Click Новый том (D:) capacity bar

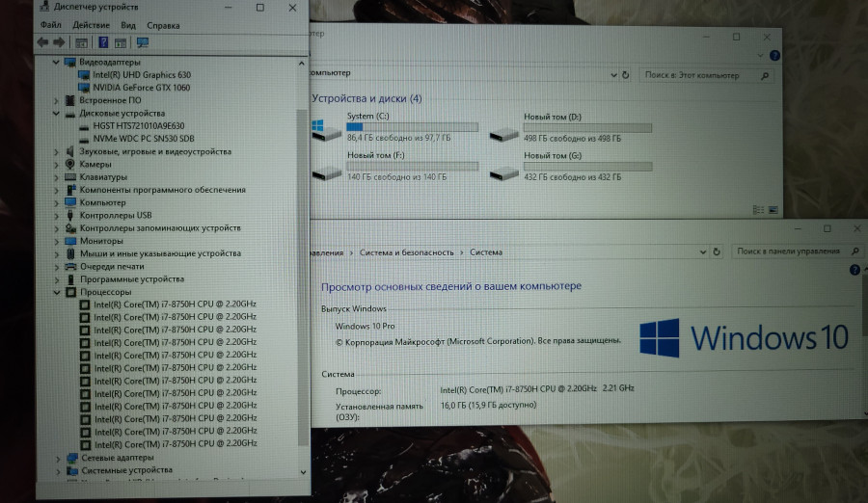click(x=587, y=128)
